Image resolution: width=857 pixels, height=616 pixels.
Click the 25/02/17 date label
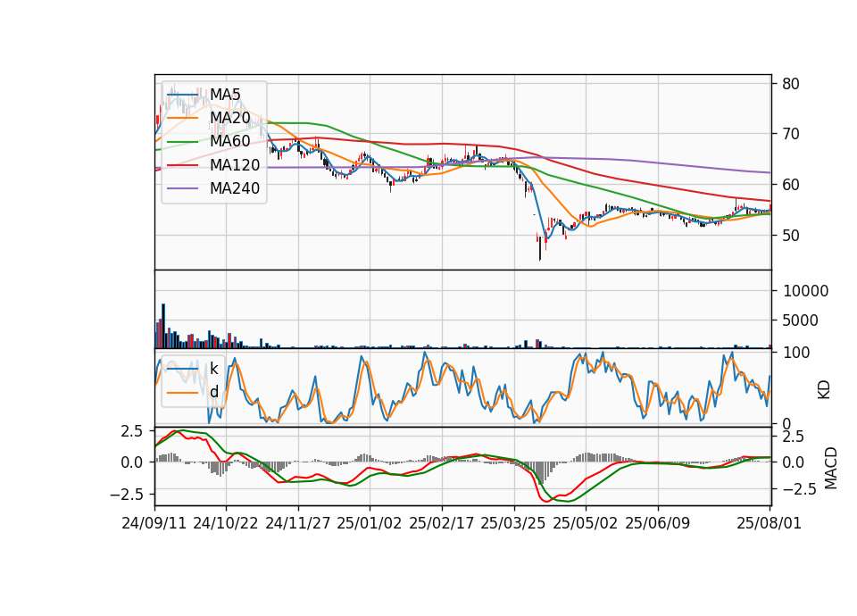(442, 524)
